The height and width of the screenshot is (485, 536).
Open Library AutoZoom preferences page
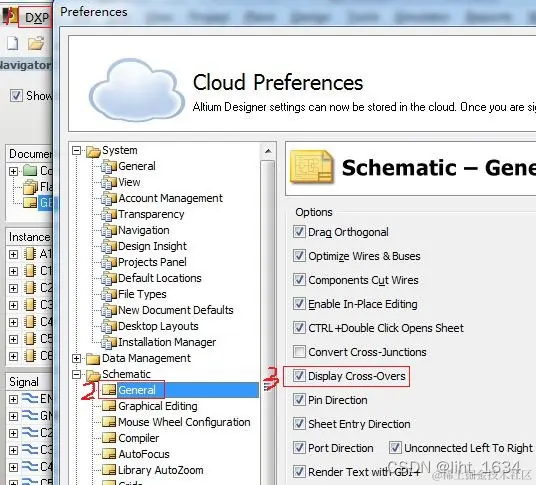161,470
